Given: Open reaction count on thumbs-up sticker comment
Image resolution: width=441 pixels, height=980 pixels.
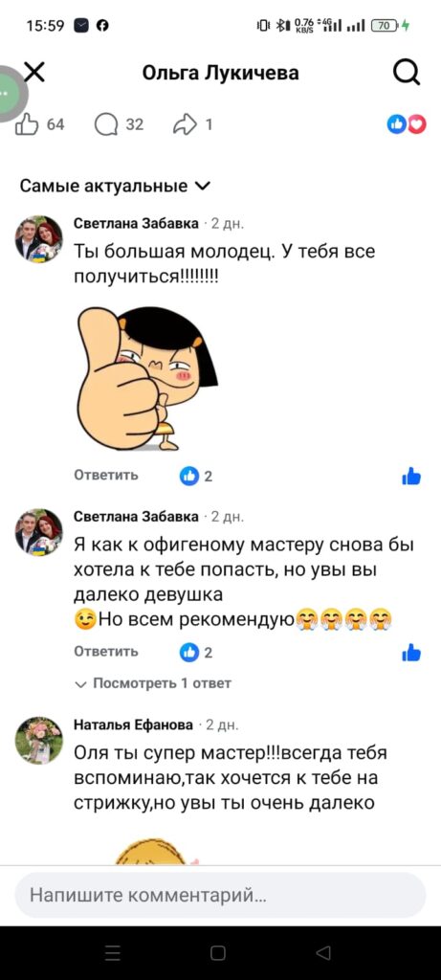Looking at the screenshot, I should 196,477.
